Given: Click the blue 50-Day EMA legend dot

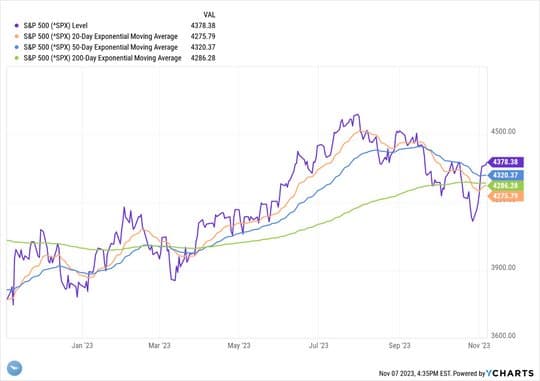Looking at the screenshot, I should click(16, 47).
